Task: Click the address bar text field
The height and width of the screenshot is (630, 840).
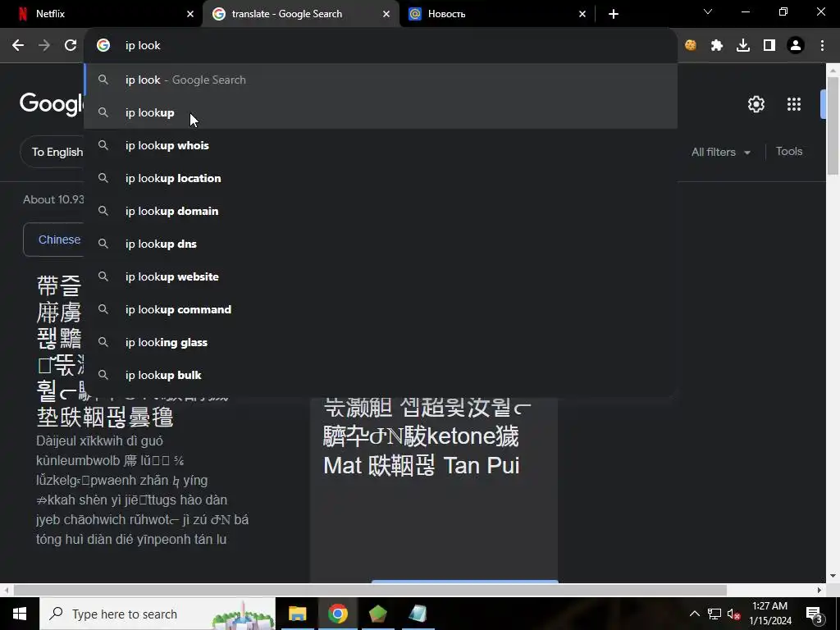Action: [x=381, y=46]
